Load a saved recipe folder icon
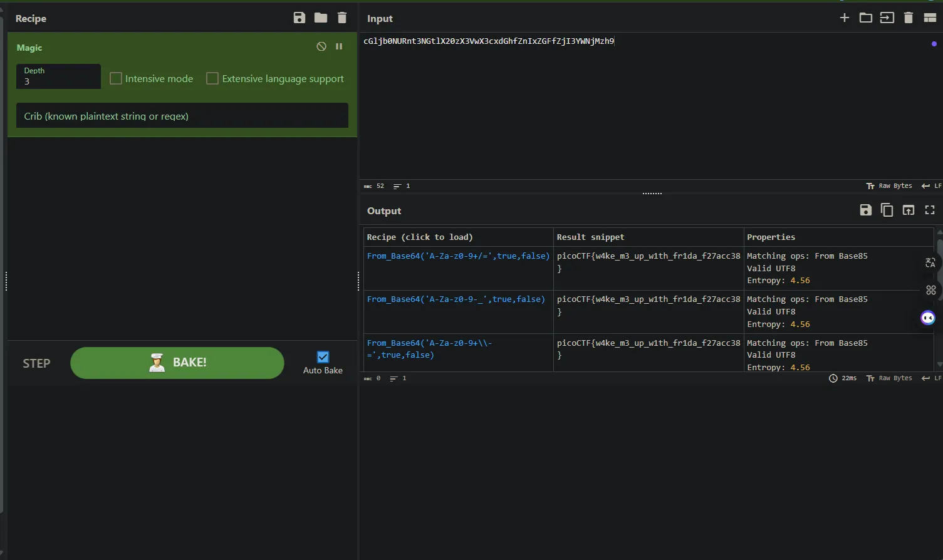The width and height of the screenshot is (943, 560). click(x=321, y=18)
